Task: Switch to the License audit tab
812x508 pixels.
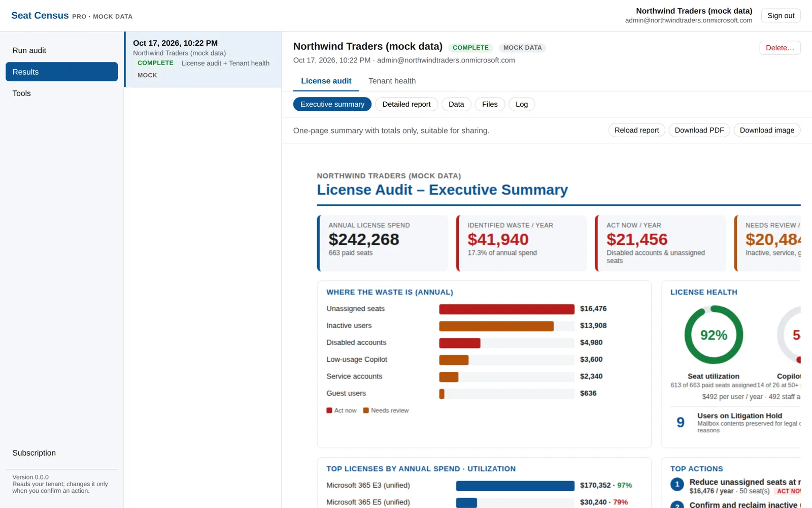Action: [x=326, y=81]
